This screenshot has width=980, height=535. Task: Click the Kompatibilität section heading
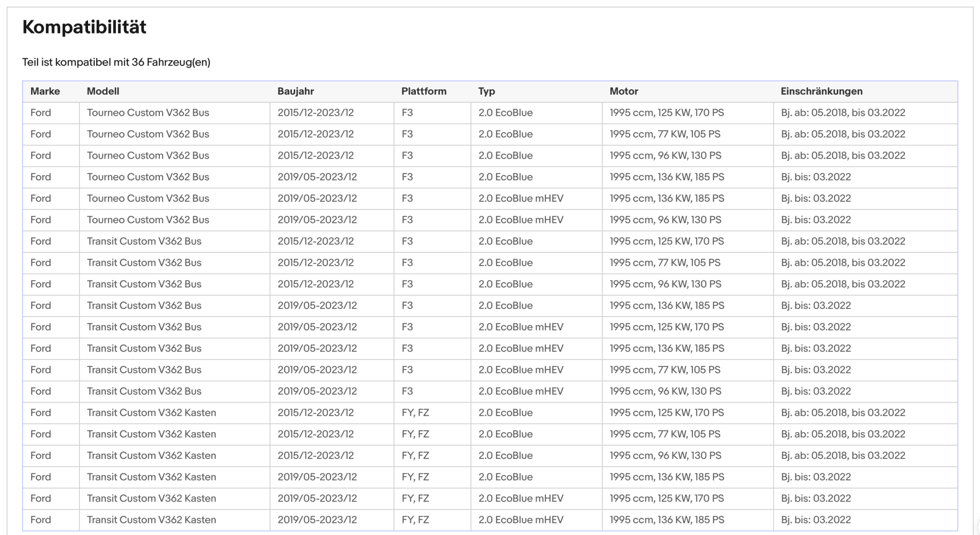coord(84,27)
